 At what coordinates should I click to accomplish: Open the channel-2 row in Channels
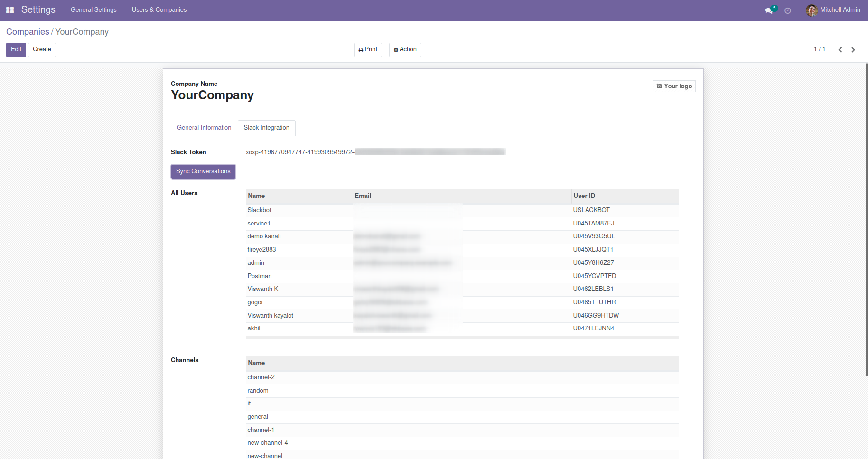click(261, 377)
